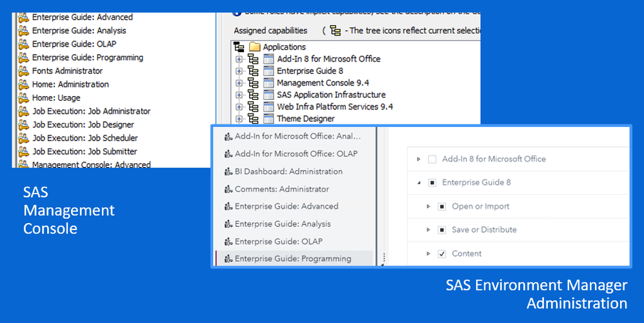This screenshot has height=323, width=644.
Task: Click the dotted splitter handle in Environment Manager
Action: (x=384, y=257)
